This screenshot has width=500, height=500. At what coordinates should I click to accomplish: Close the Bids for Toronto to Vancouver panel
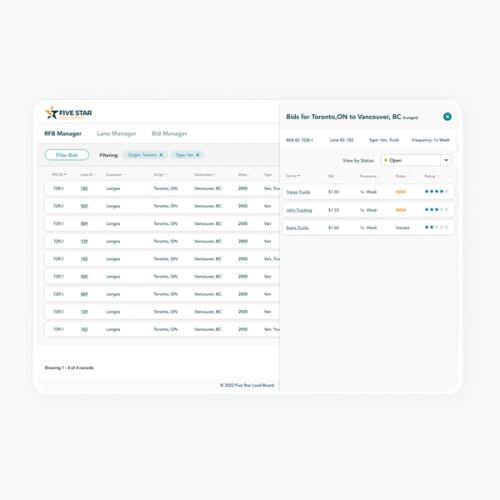(447, 117)
